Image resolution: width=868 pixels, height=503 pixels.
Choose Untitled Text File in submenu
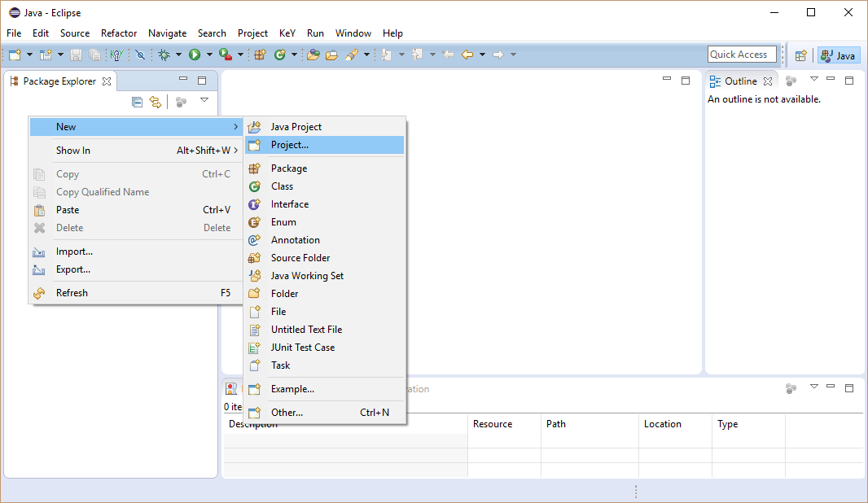[x=324, y=330]
